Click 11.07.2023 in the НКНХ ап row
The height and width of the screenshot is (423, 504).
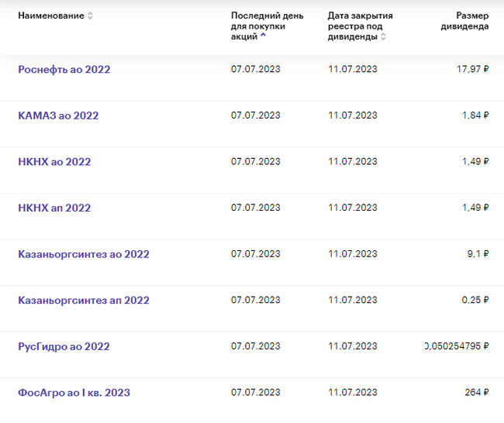(353, 208)
